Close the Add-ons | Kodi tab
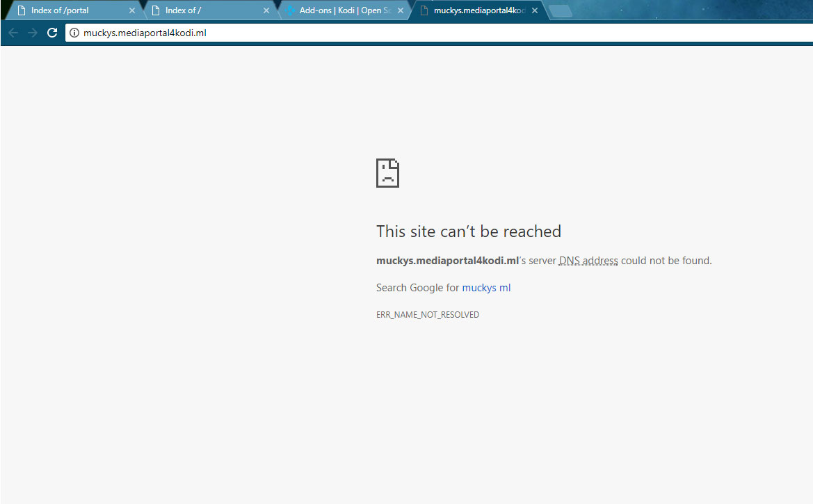This screenshot has width=813, height=504. pyautogui.click(x=401, y=10)
